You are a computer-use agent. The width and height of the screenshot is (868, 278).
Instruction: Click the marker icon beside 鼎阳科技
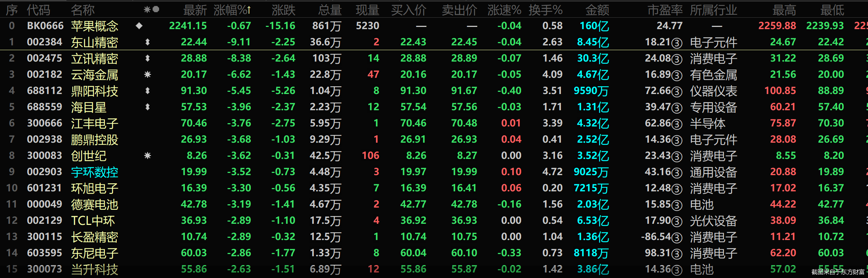[x=147, y=91]
